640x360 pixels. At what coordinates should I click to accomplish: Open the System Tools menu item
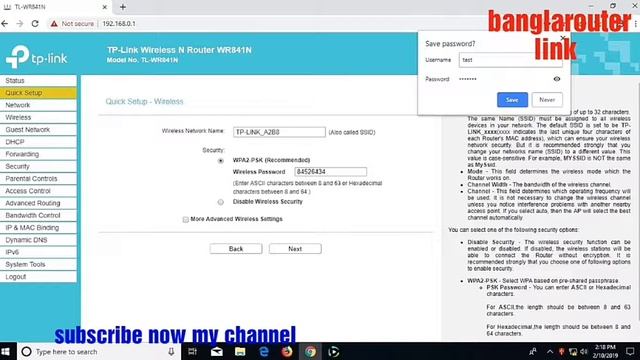(38, 264)
